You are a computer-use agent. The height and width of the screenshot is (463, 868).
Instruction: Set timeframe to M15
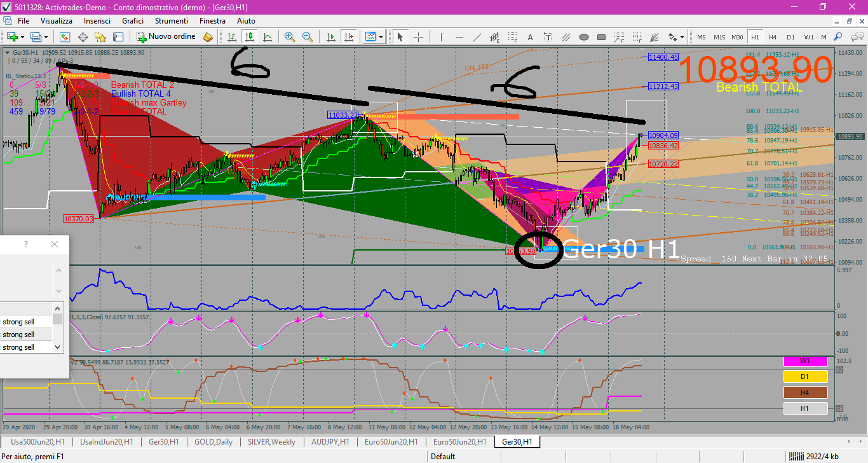[x=719, y=37]
